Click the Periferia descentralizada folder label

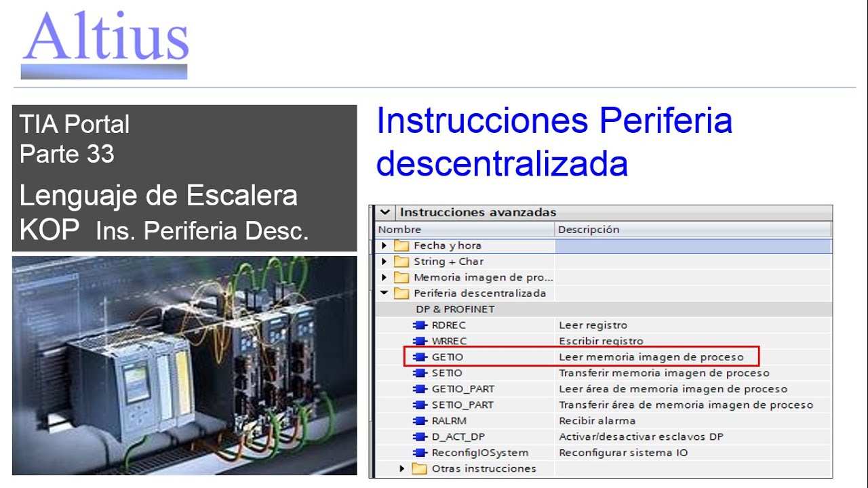479,293
